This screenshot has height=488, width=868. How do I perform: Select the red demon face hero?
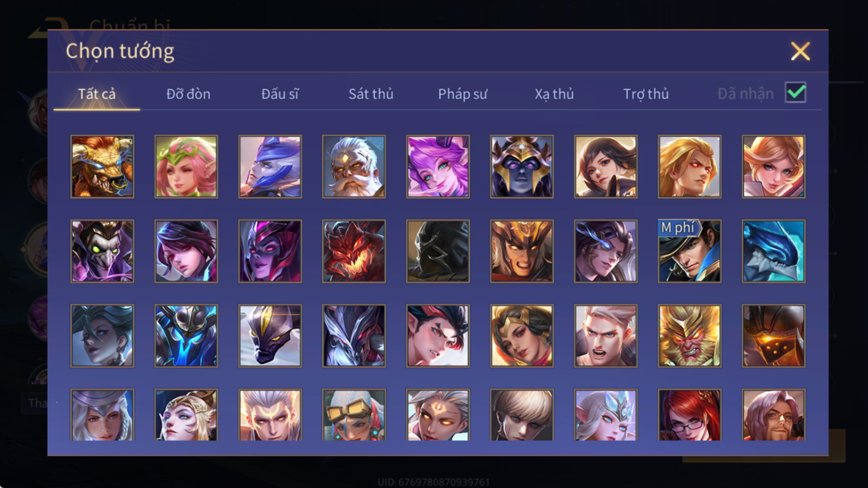[354, 251]
